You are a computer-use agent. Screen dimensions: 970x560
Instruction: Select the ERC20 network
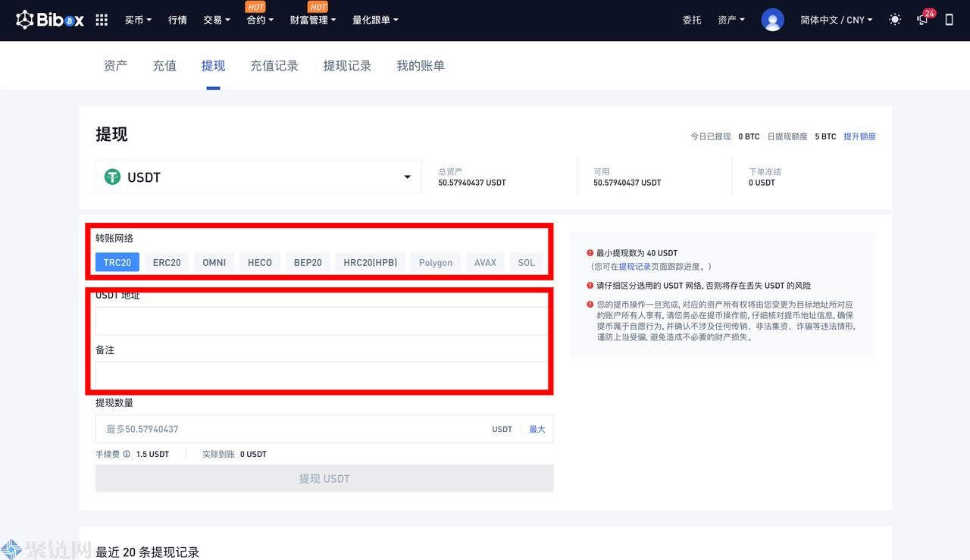(x=167, y=262)
